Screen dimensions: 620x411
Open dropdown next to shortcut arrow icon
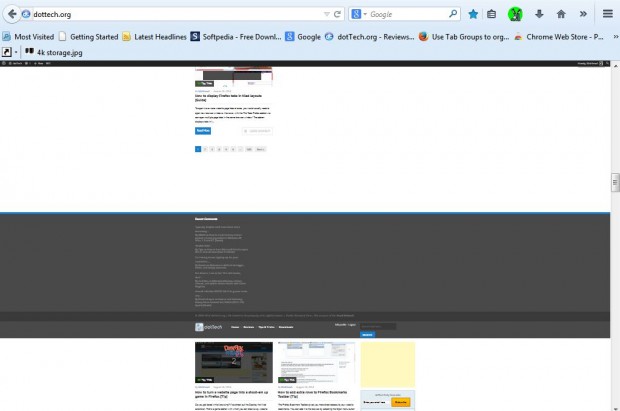point(16,52)
